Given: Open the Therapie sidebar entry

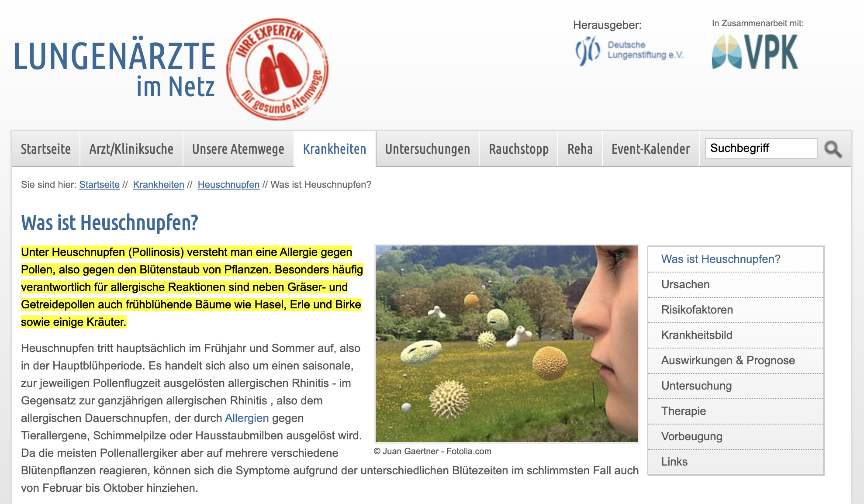Looking at the screenshot, I should point(736,411).
